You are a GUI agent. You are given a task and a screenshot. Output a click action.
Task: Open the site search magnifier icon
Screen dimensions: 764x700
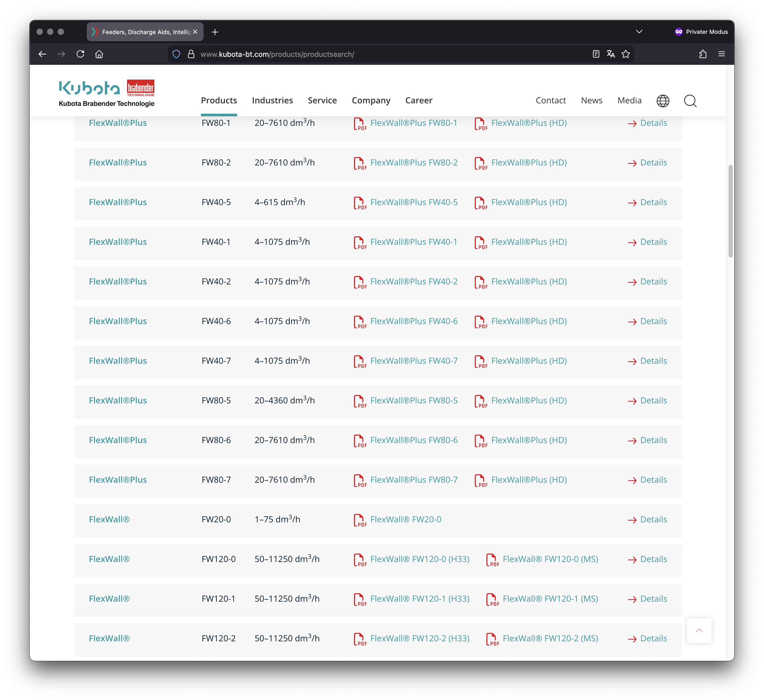point(690,101)
